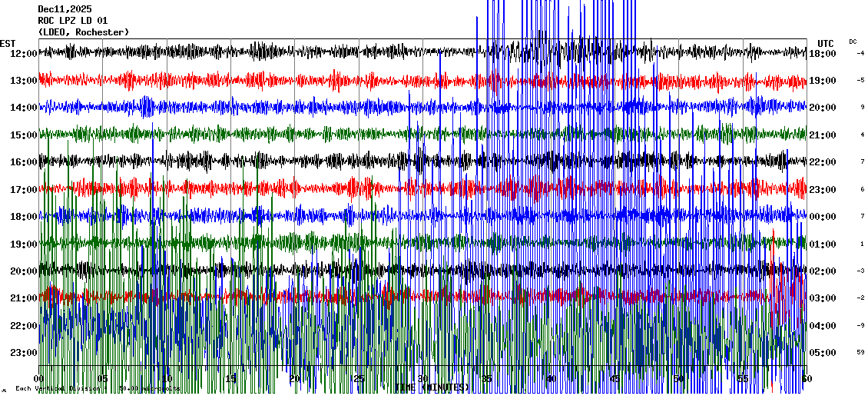Screen dimensions: 868x399
Task: Click DC value -2 beside UTC 03:00
Action: pyautogui.click(x=861, y=298)
